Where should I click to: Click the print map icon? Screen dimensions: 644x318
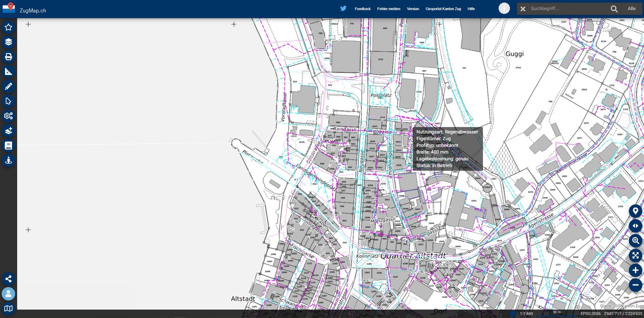coord(9,57)
